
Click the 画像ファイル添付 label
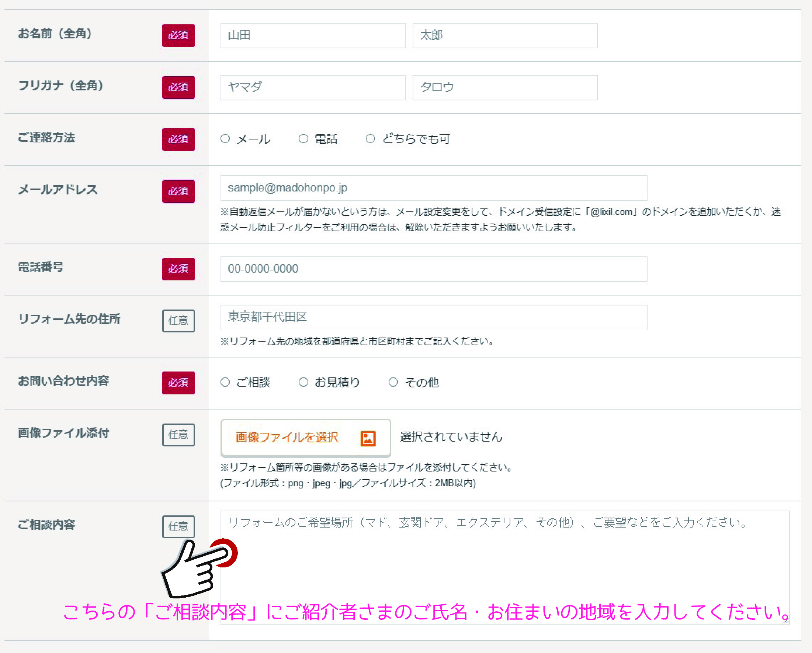tap(64, 433)
